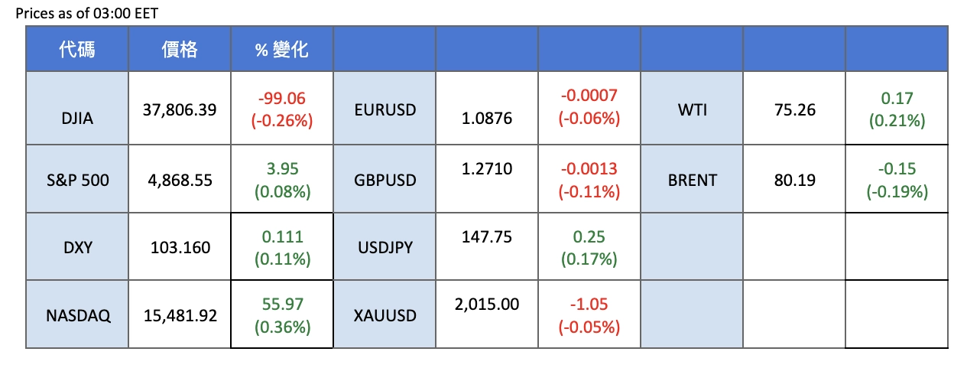Image resolution: width=980 pixels, height=381 pixels.
Task: Select the BRENT change -0.15 cell
Action: pos(897,181)
